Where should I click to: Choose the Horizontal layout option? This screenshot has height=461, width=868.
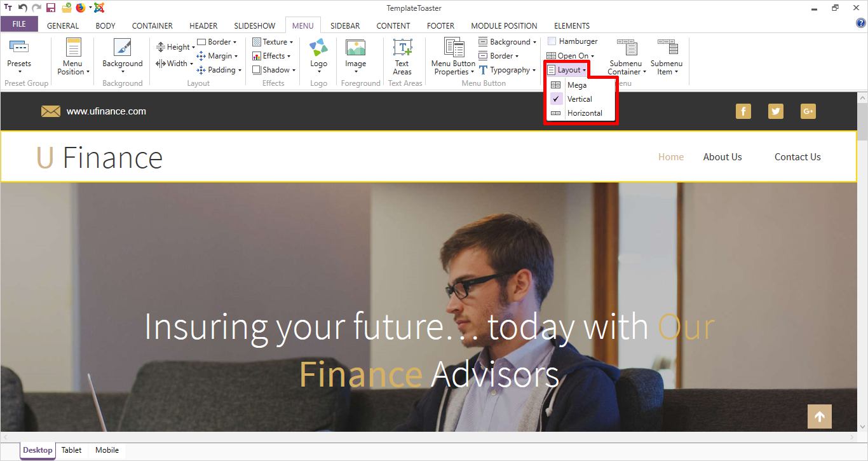[584, 113]
